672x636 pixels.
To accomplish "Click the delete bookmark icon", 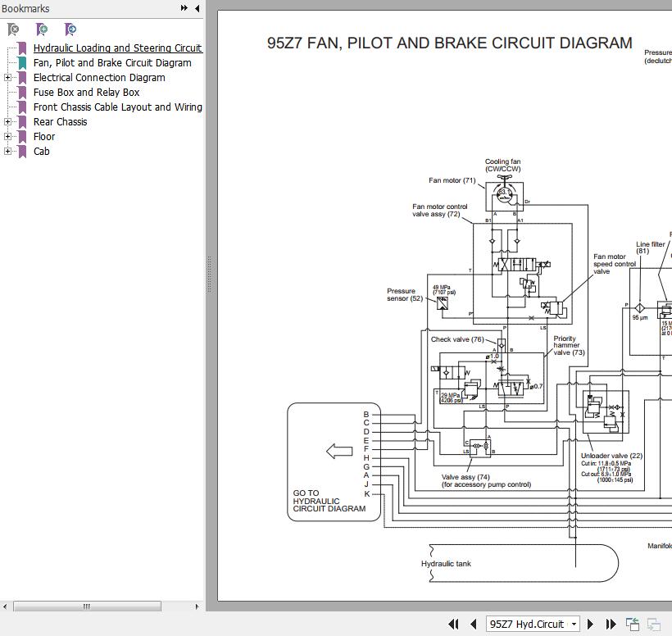I will (13, 30).
